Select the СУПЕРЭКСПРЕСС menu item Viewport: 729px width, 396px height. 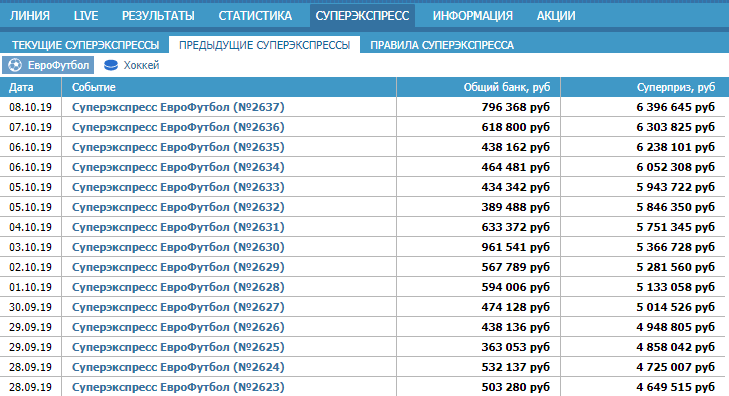(x=362, y=16)
